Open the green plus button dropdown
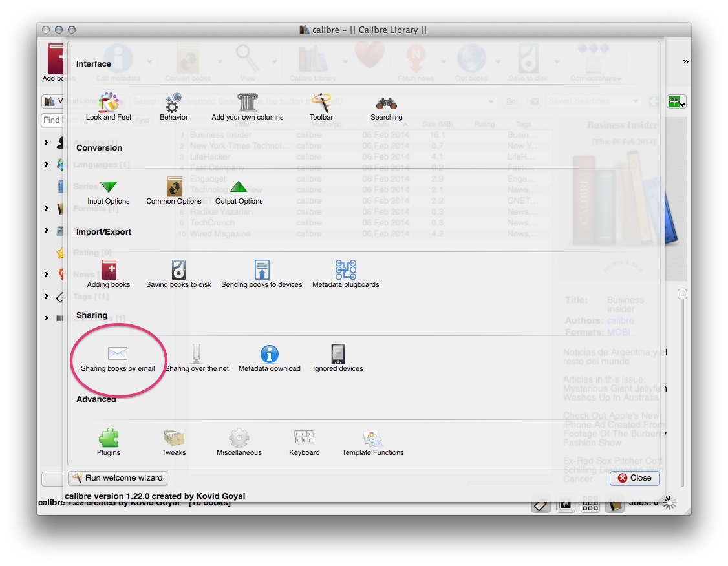Screen dimensions: 728x566 click(x=676, y=101)
